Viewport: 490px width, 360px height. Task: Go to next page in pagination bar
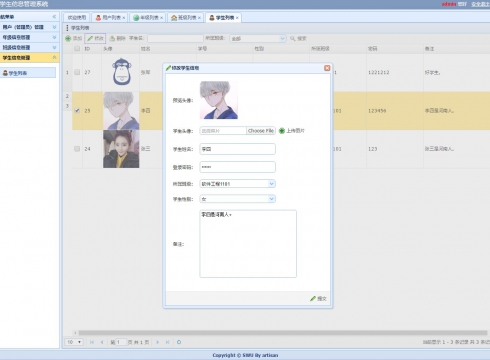[158, 342]
